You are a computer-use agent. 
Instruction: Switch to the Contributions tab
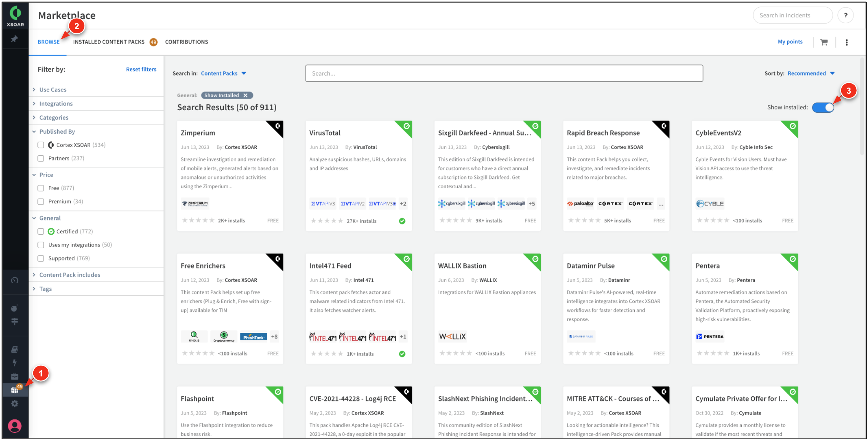(x=186, y=42)
